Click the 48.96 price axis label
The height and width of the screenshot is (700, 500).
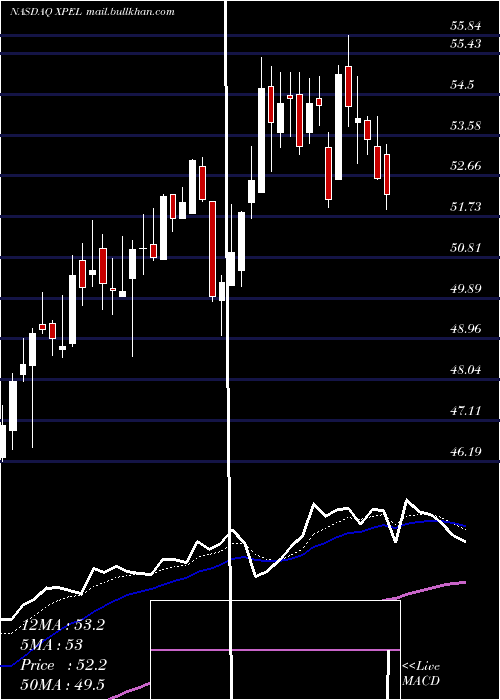click(466, 329)
